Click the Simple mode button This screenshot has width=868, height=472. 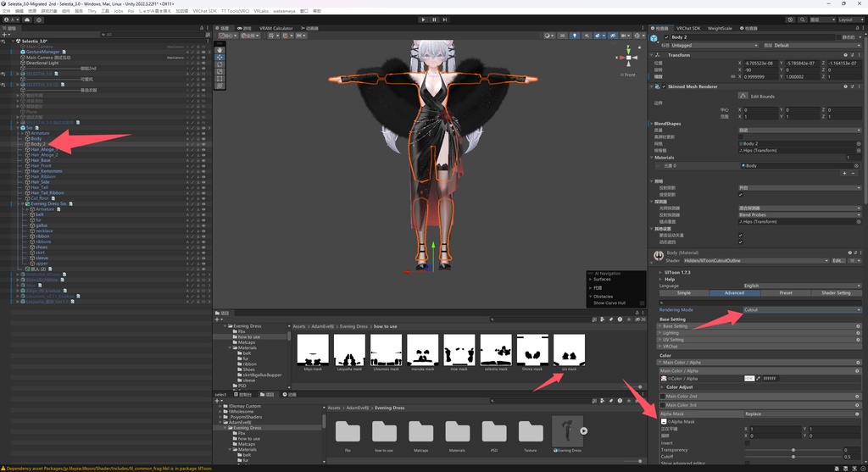(x=684, y=292)
